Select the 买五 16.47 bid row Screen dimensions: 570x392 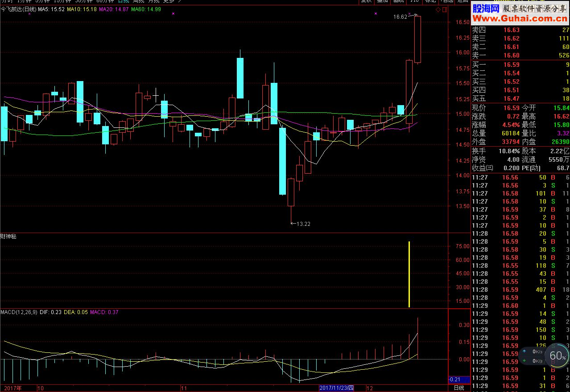520,98
